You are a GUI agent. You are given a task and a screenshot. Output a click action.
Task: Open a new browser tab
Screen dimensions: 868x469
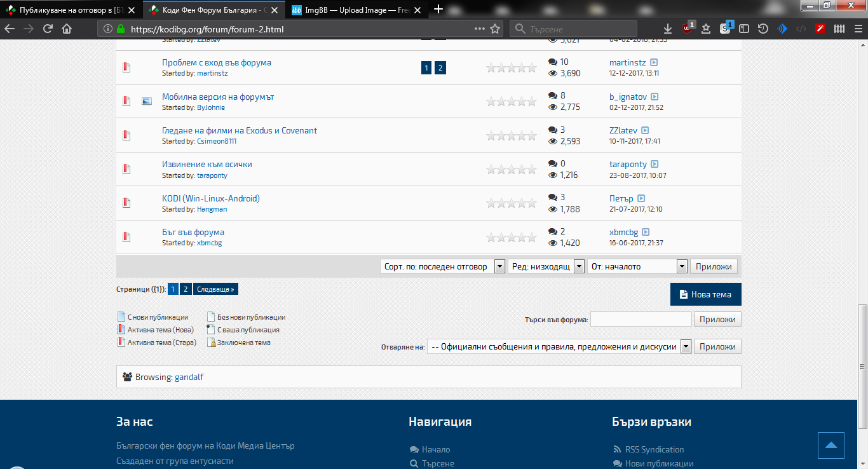pyautogui.click(x=438, y=9)
